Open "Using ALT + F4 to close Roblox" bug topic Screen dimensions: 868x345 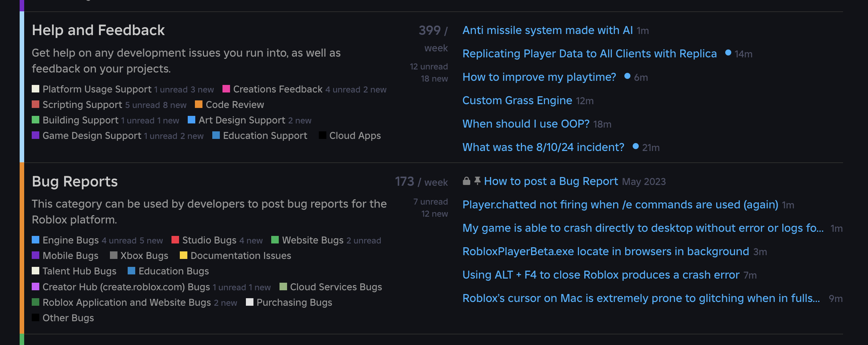pos(600,275)
